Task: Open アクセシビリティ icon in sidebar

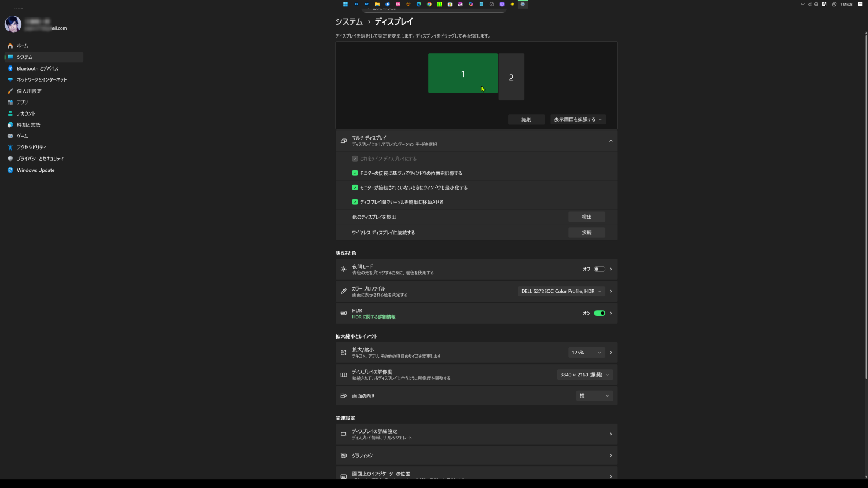Action: (x=10, y=148)
